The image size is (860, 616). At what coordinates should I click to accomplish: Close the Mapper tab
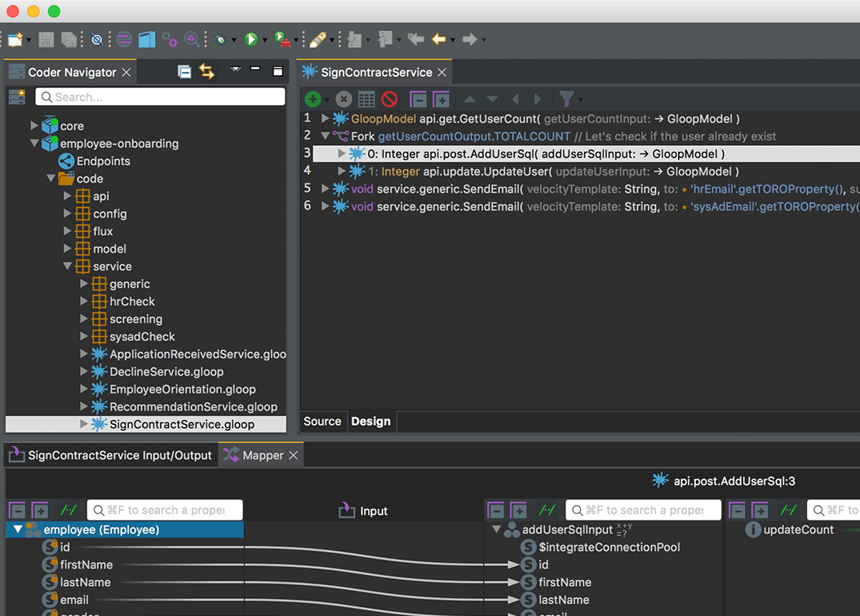point(294,455)
